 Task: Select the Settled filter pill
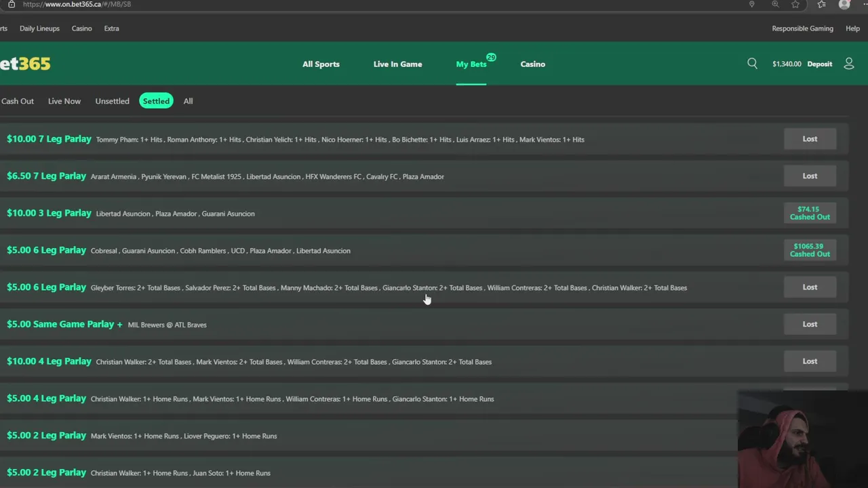[x=156, y=101]
